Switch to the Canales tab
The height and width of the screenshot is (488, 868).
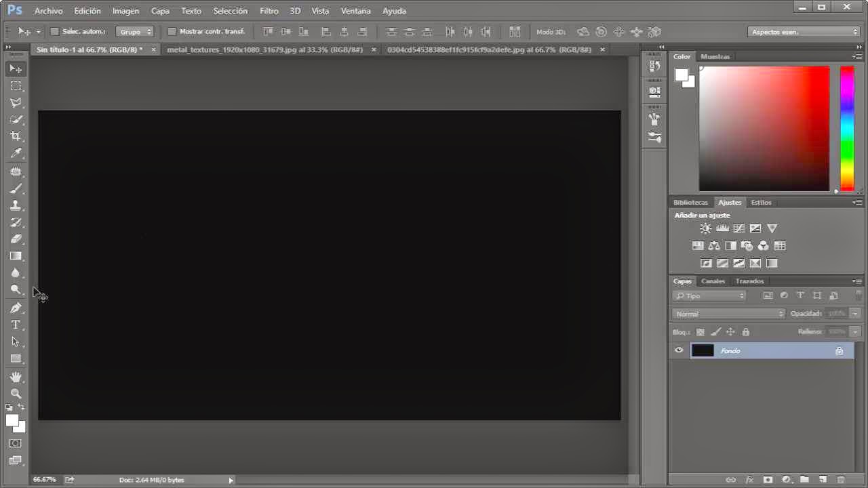[713, 281]
